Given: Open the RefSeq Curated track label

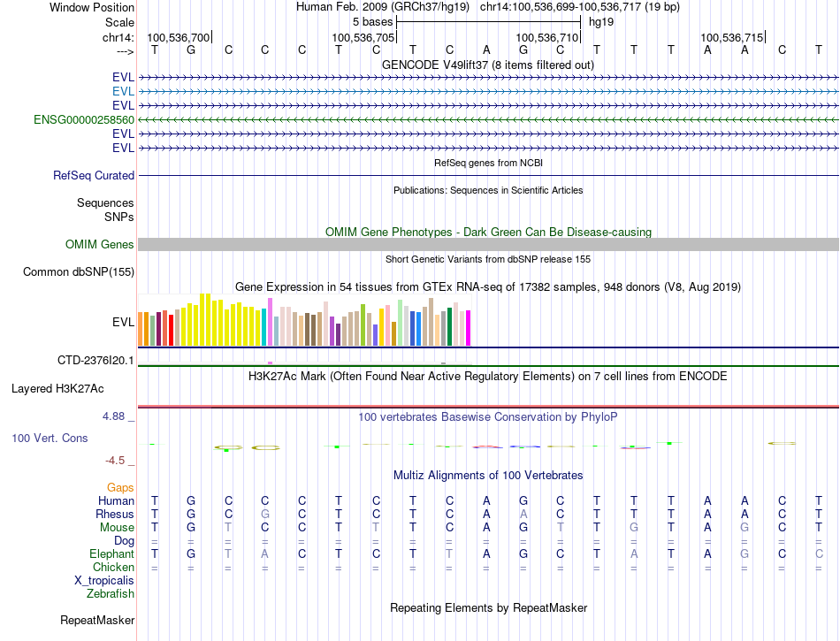Looking at the screenshot, I should pyautogui.click(x=94, y=176).
